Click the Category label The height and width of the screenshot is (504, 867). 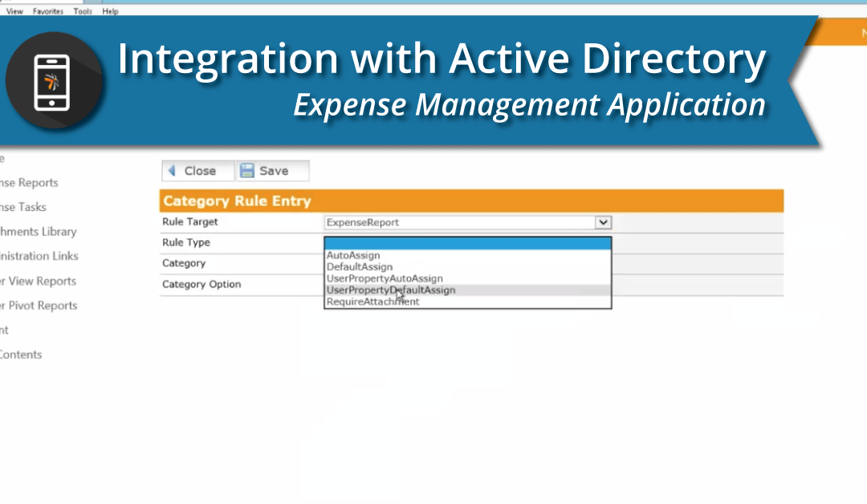pos(184,263)
